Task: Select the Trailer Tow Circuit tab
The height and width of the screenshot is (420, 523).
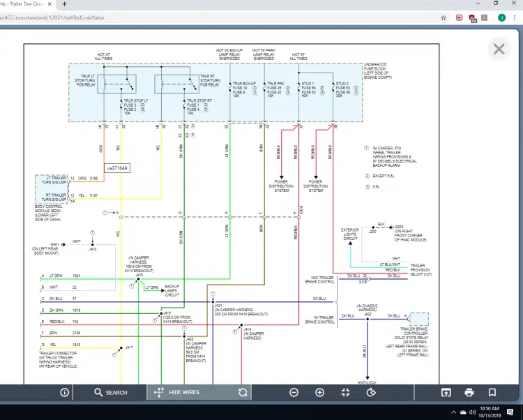Action: coord(28,4)
